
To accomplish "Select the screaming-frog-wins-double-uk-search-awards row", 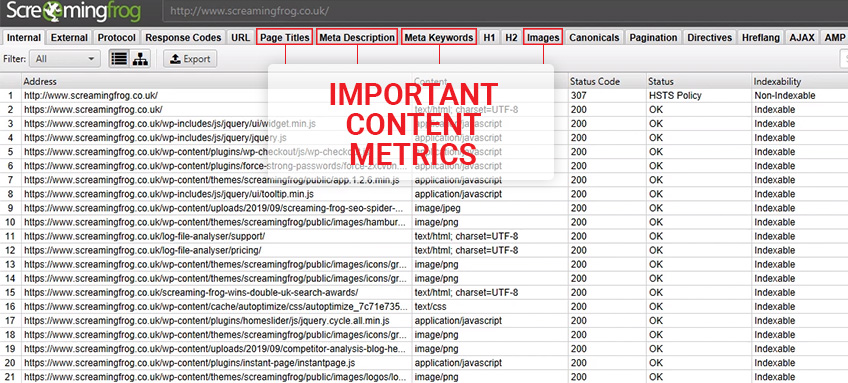I will [x=424, y=293].
